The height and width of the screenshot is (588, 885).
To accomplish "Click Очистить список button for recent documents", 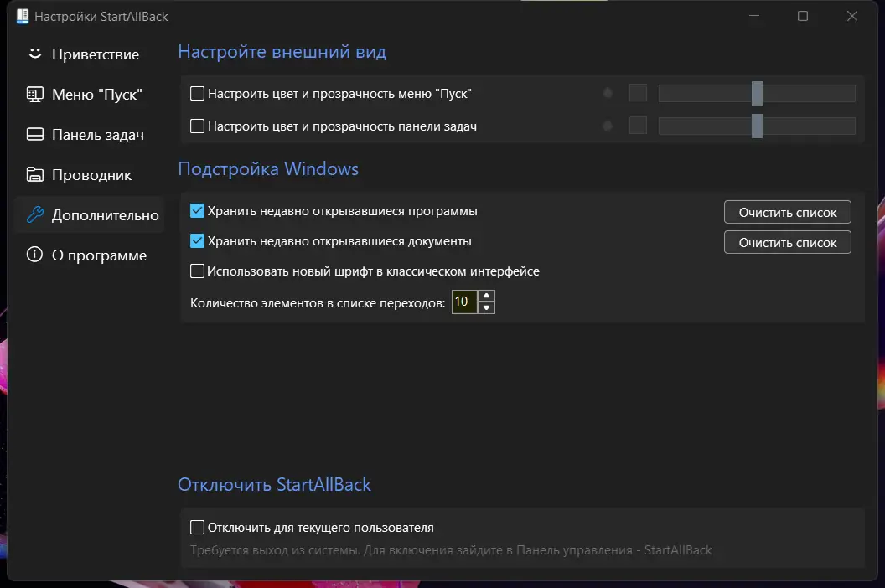I will point(787,243).
